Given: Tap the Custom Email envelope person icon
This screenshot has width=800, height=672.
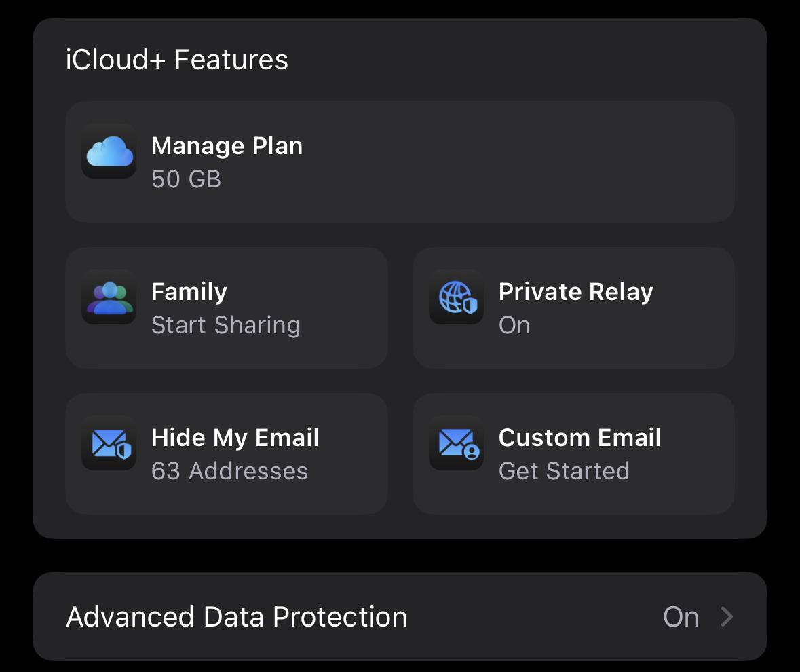Looking at the screenshot, I should coord(456,443).
